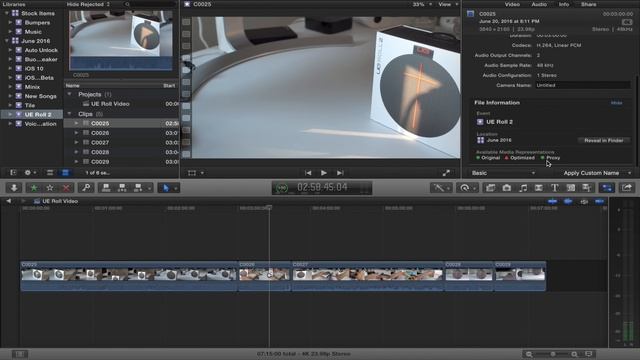The width and height of the screenshot is (640, 360).
Task: Open the Apply Custom Name dropdown
Action: (597, 173)
